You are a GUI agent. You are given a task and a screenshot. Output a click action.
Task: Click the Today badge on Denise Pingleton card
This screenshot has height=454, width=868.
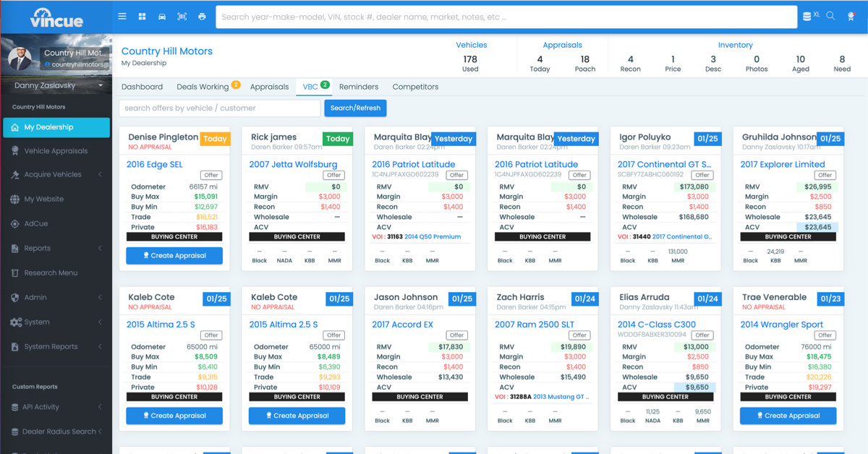(215, 139)
